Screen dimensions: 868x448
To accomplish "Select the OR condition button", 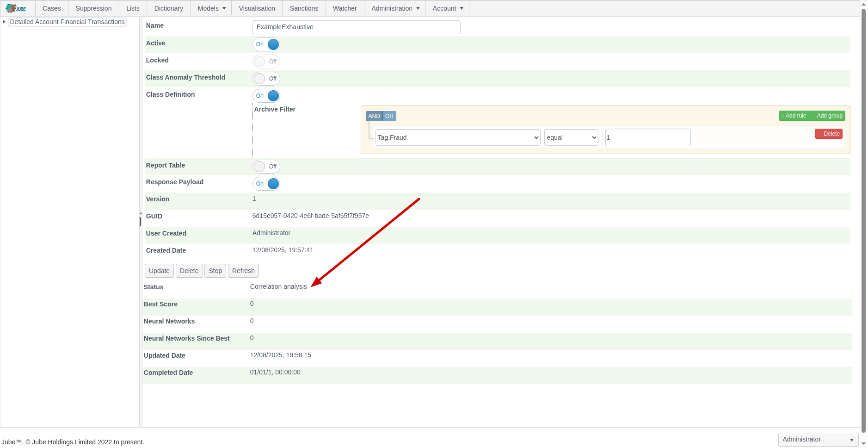I will coord(389,116).
